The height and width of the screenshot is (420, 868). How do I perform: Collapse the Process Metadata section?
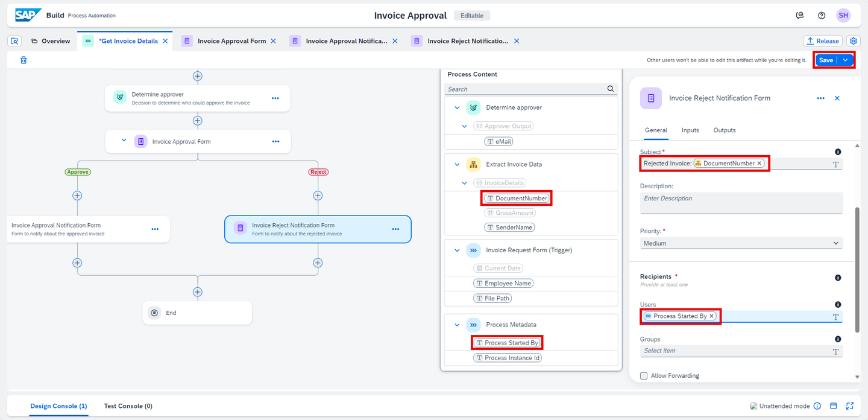(457, 325)
